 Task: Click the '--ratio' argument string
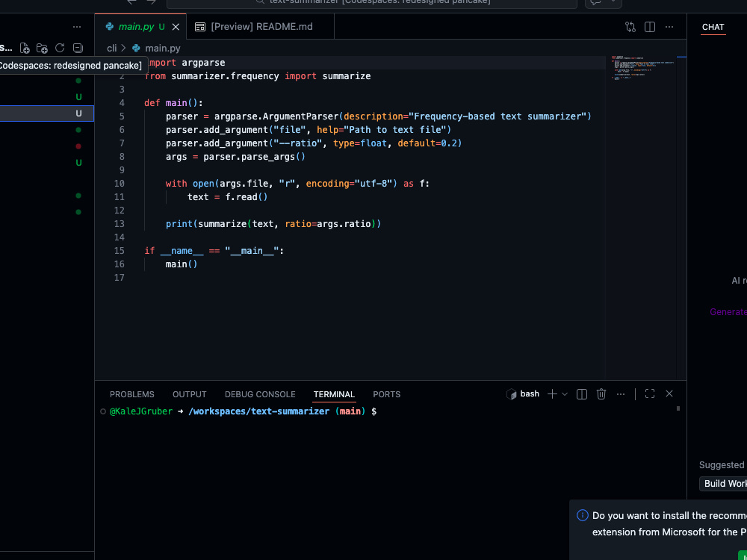(298, 143)
